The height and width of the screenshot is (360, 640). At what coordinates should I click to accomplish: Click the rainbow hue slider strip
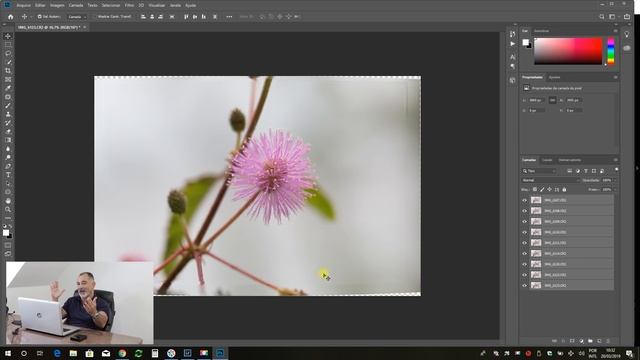(x=611, y=51)
